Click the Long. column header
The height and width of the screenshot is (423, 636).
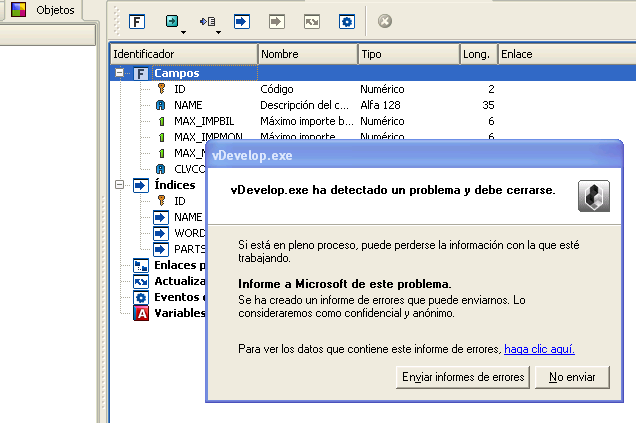tap(479, 54)
